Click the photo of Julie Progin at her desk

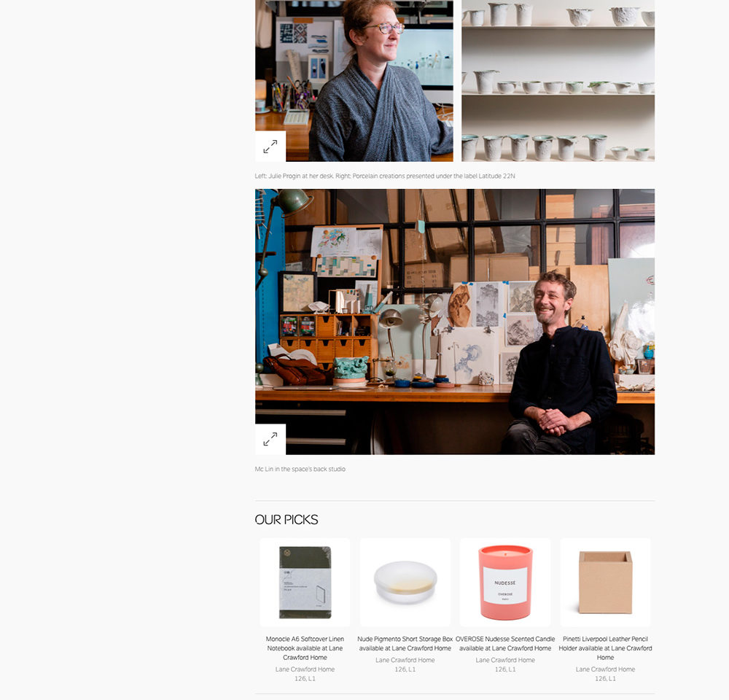tap(354, 81)
